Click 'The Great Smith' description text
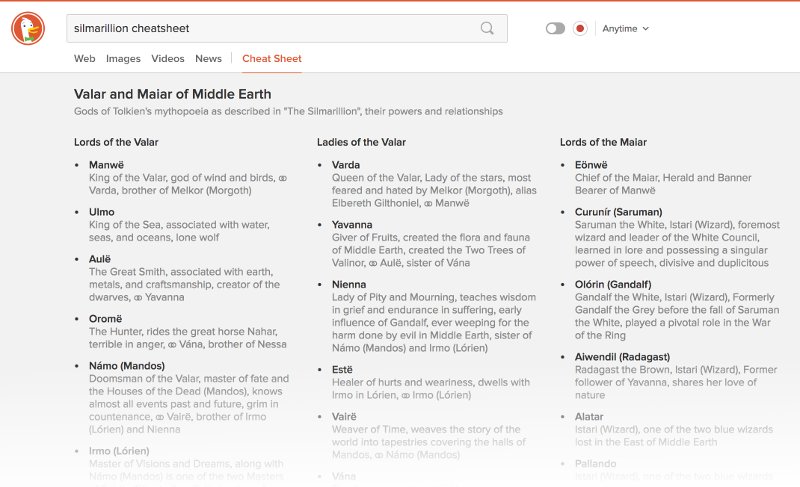Image resolution: width=800 pixels, height=487 pixels. pyautogui.click(x=184, y=285)
